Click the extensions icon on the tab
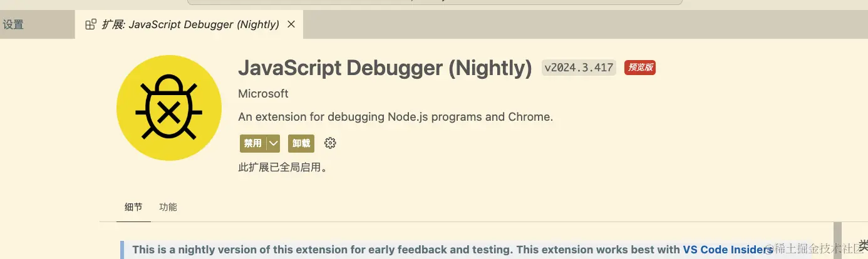The height and width of the screenshot is (259, 868). 91,24
